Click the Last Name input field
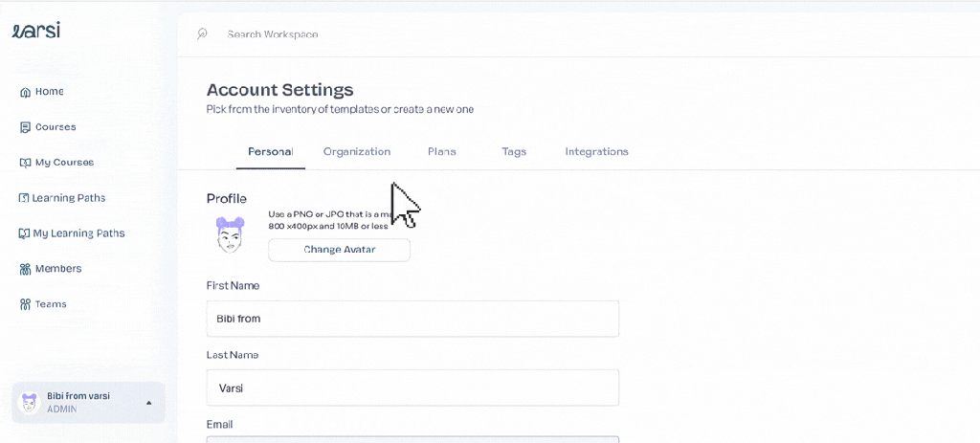The image size is (980, 443). tap(412, 388)
